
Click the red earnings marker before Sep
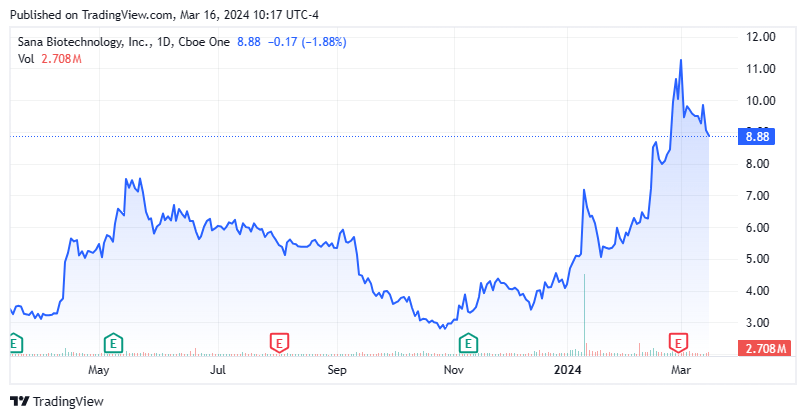click(x=280, y=343)
